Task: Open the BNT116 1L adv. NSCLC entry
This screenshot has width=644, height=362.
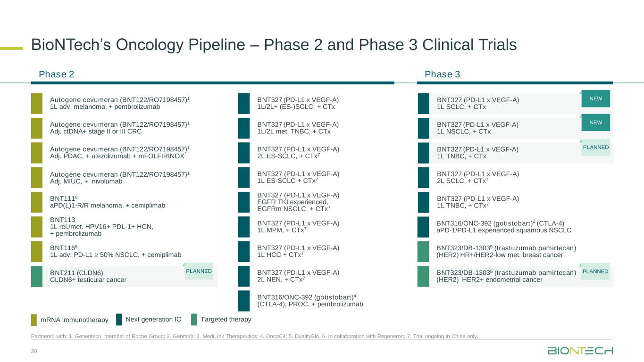Action: [115, 251]
